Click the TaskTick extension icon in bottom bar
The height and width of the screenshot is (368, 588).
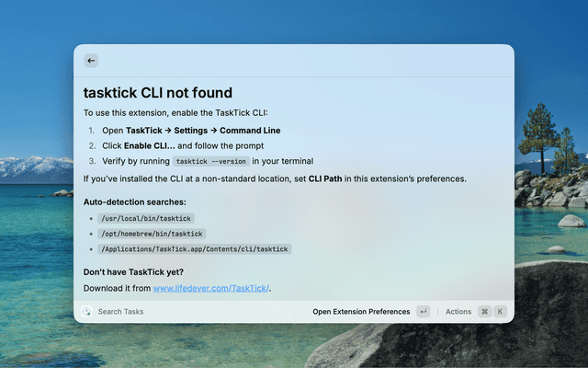point(86,311)
